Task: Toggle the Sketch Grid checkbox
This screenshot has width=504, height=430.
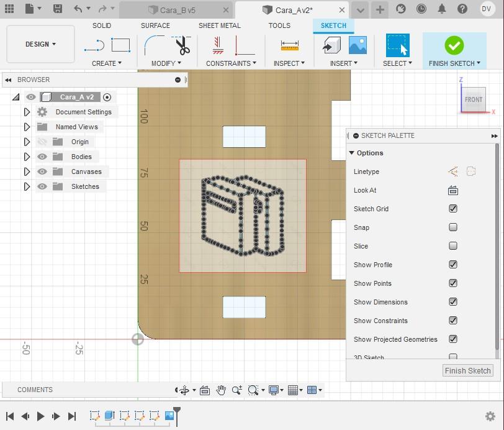Action: [453, 209]
